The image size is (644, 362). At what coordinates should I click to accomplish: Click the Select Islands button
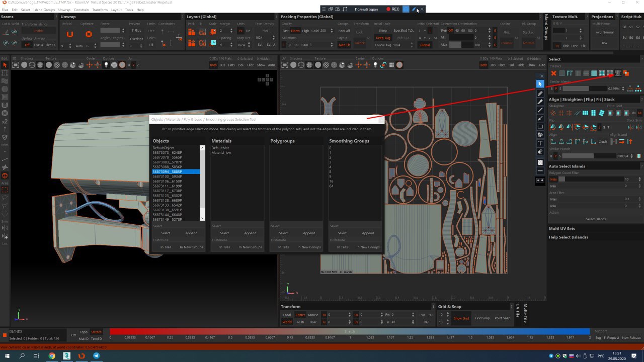(596, 219)
